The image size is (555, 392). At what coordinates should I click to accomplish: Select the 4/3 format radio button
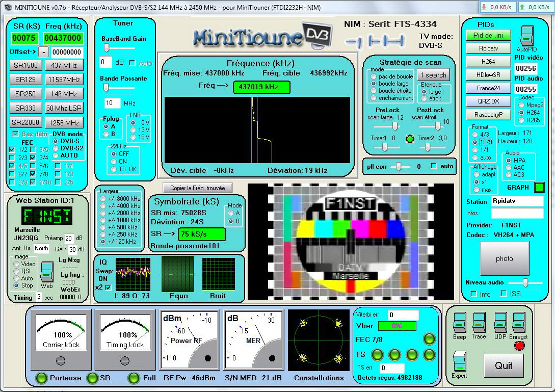[475, 135]
